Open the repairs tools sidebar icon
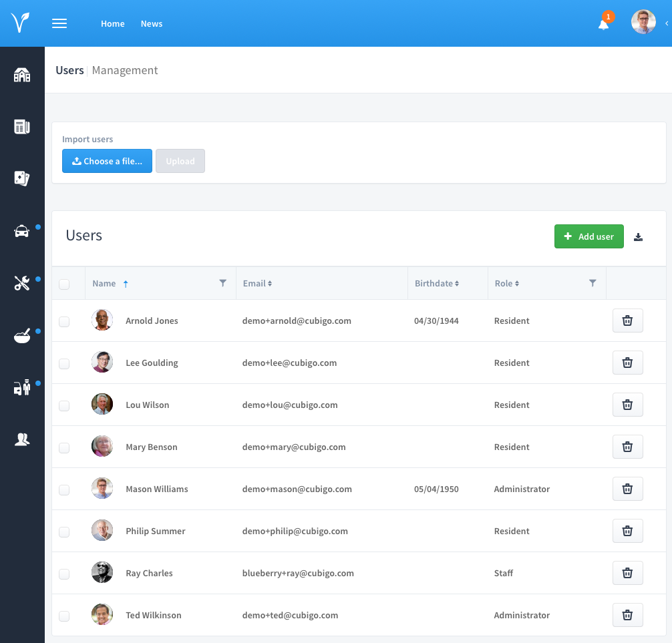The image size is (672, 643). click(x=22, y=283)
